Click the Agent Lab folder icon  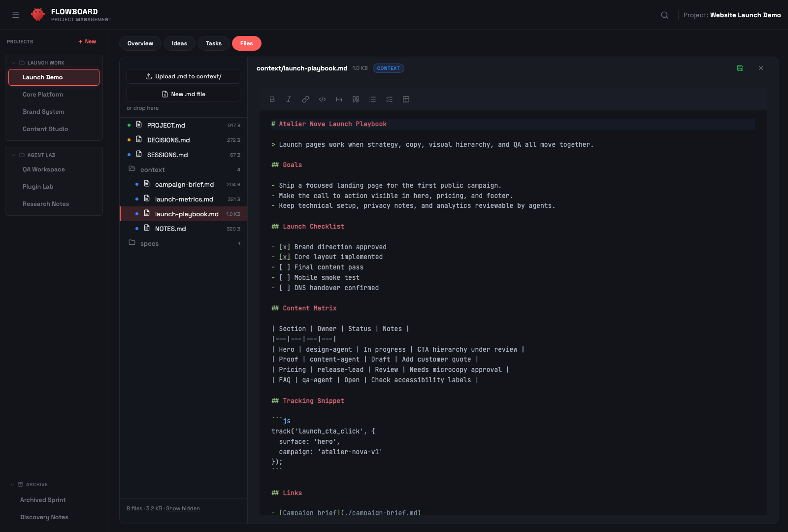click(22, 155)
